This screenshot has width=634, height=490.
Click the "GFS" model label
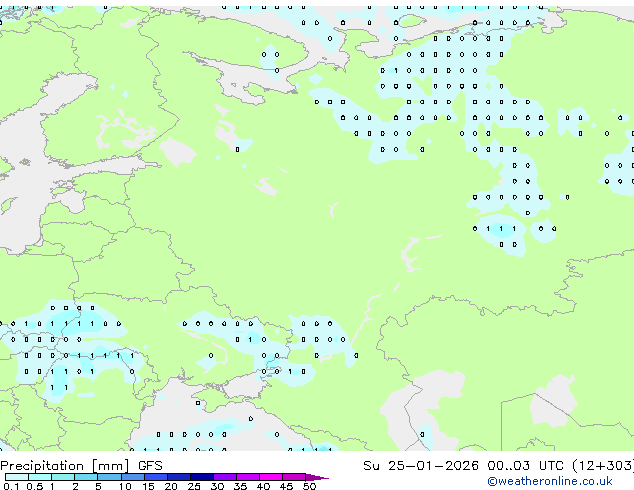150,466
